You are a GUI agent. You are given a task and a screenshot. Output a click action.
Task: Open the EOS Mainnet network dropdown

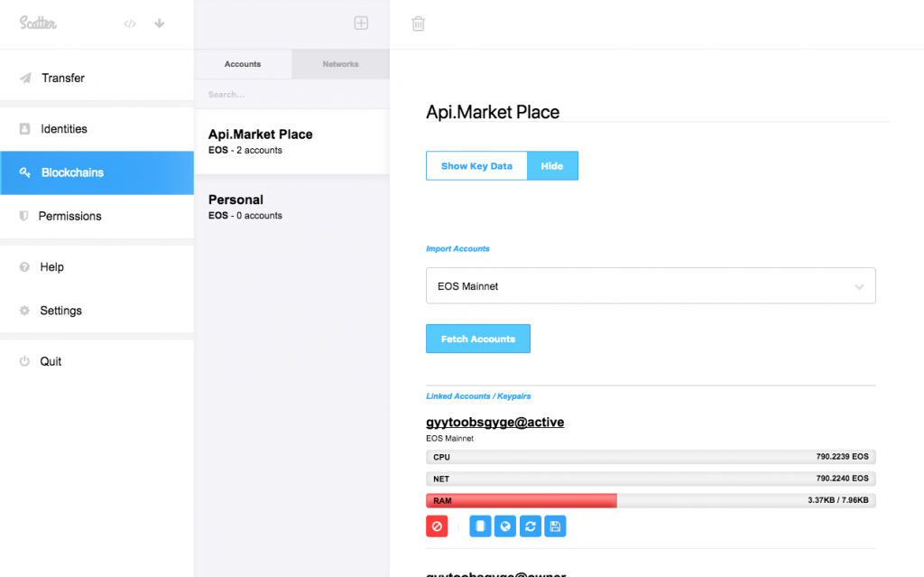click(x=651, y=286)
